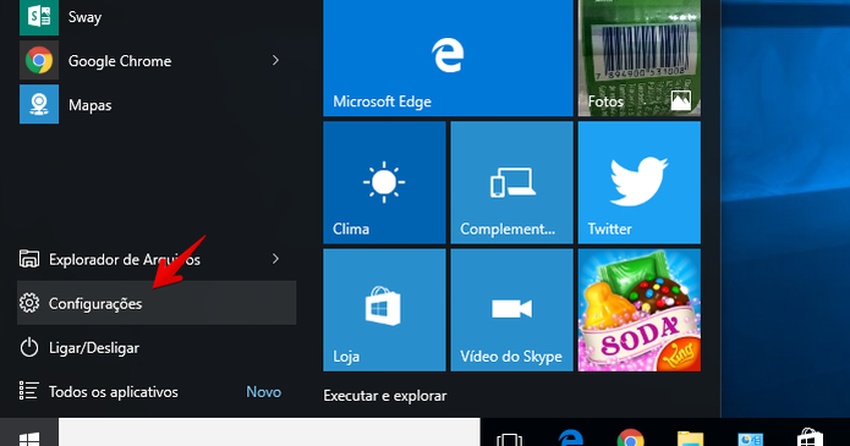This screenshot has height=446, width=850.
Task: Open Task View on the taskbar
Action: point(510,439)
